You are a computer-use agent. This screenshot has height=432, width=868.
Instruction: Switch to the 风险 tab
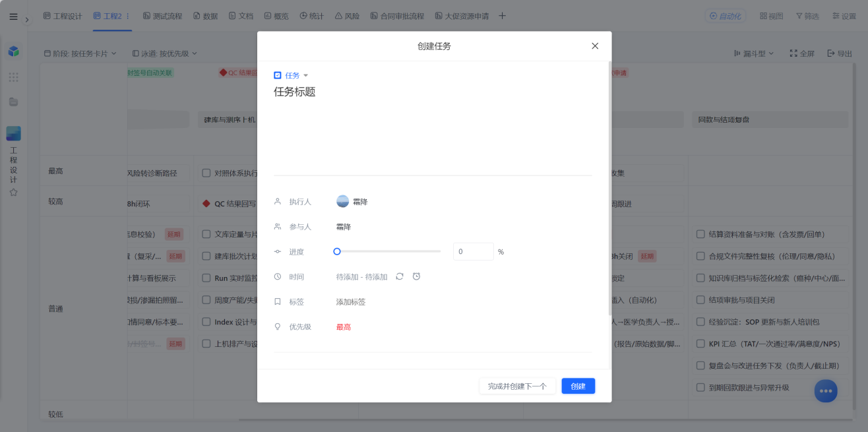click(347, 16)
